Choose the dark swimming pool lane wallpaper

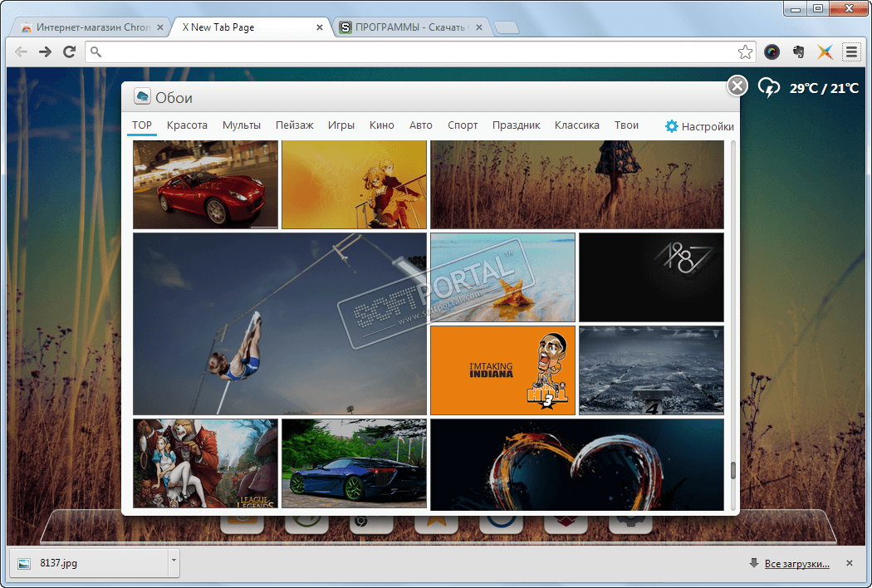coord(651,370)
